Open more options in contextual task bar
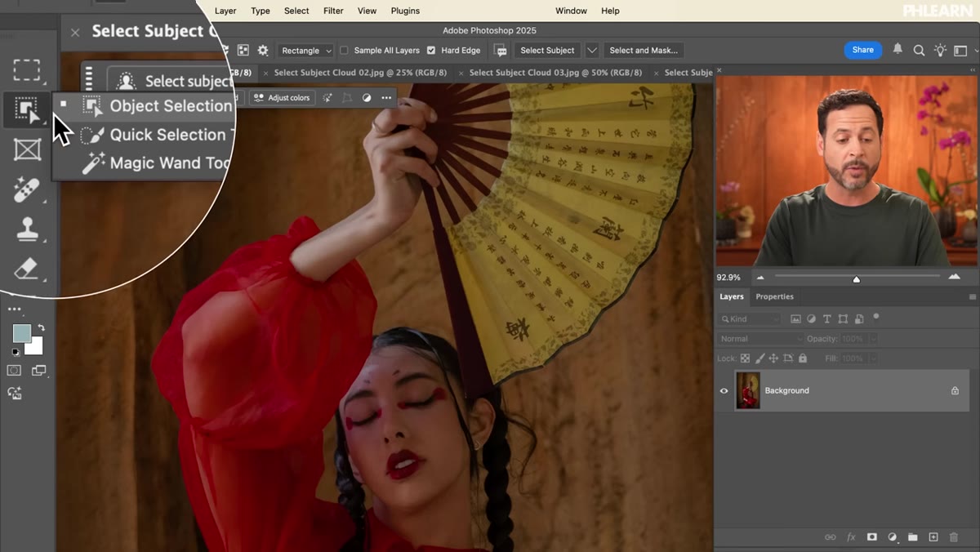The image size is (980, 552). tap(386, 98)
